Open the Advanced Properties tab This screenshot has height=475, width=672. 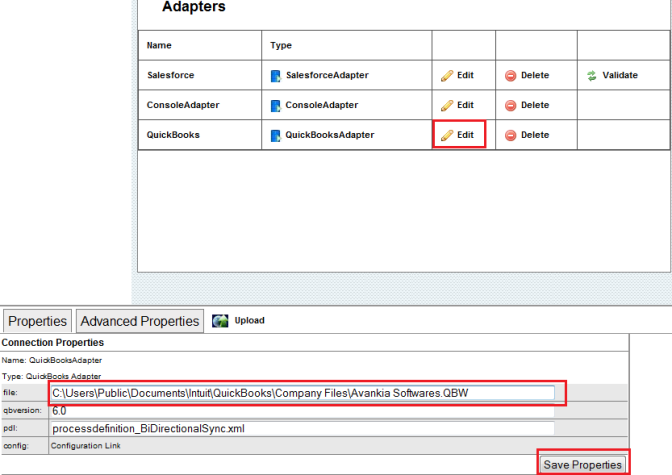pos(139,321)
